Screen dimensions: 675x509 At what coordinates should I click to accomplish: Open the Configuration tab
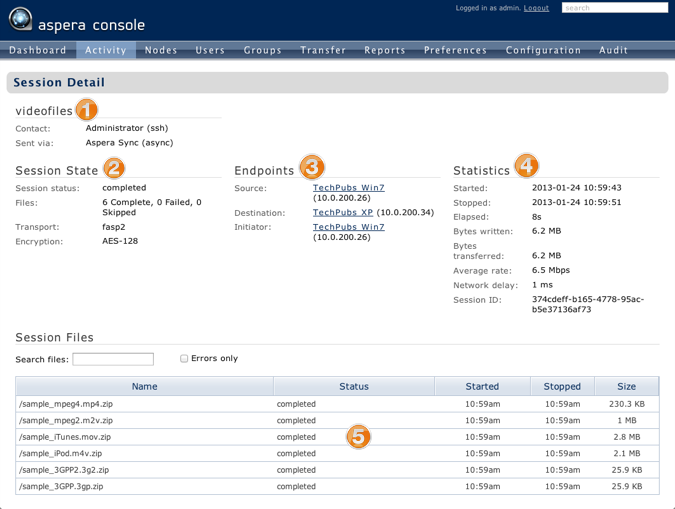(x=543, y=50)
